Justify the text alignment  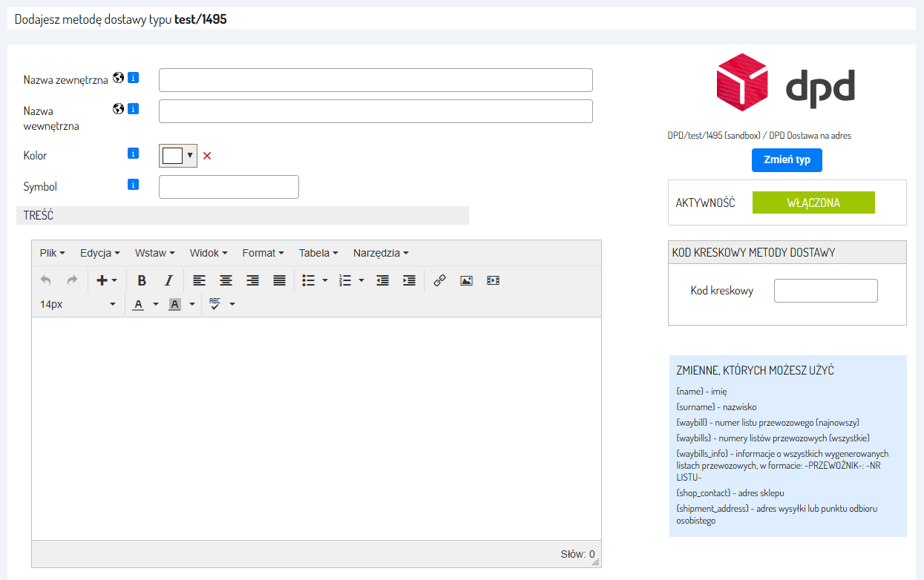pos(279,280)
